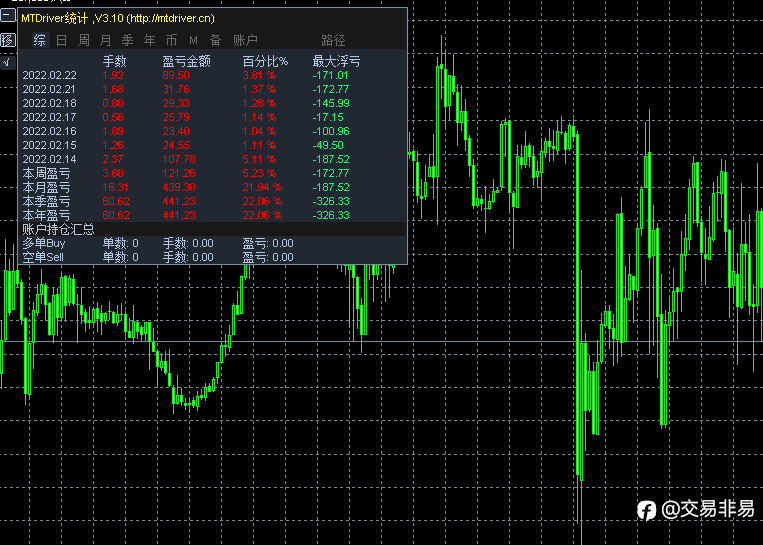
Task: Switch to the 周 weekly tab
Action: (x=84, y=40)
